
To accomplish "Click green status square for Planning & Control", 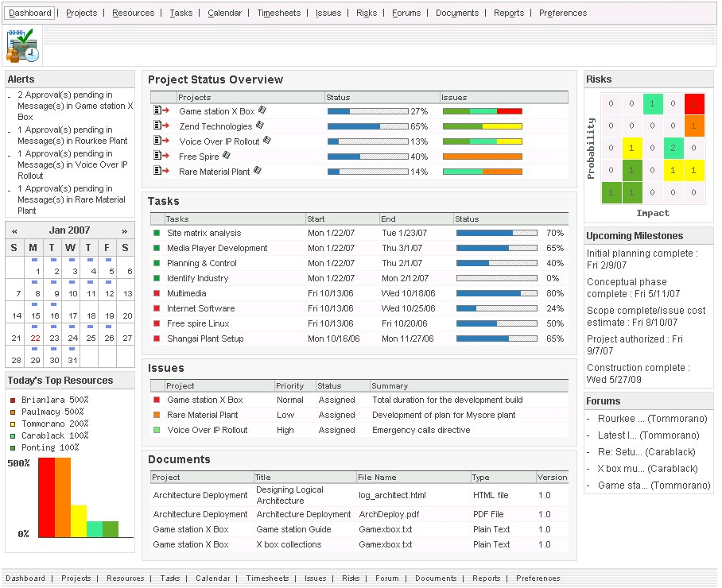I will [157, 264].
